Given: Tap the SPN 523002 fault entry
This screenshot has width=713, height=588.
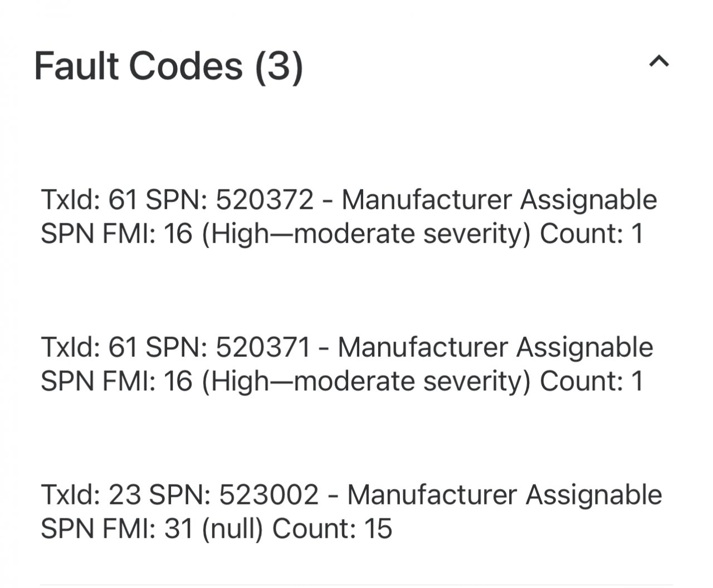Looking at the screenshot, I should [x=351, y=512].
